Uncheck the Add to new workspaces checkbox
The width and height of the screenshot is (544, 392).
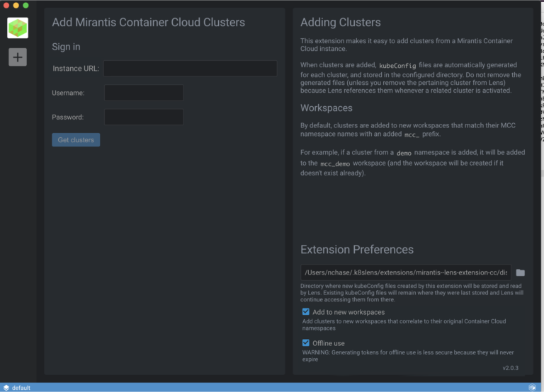coord(306,312)
